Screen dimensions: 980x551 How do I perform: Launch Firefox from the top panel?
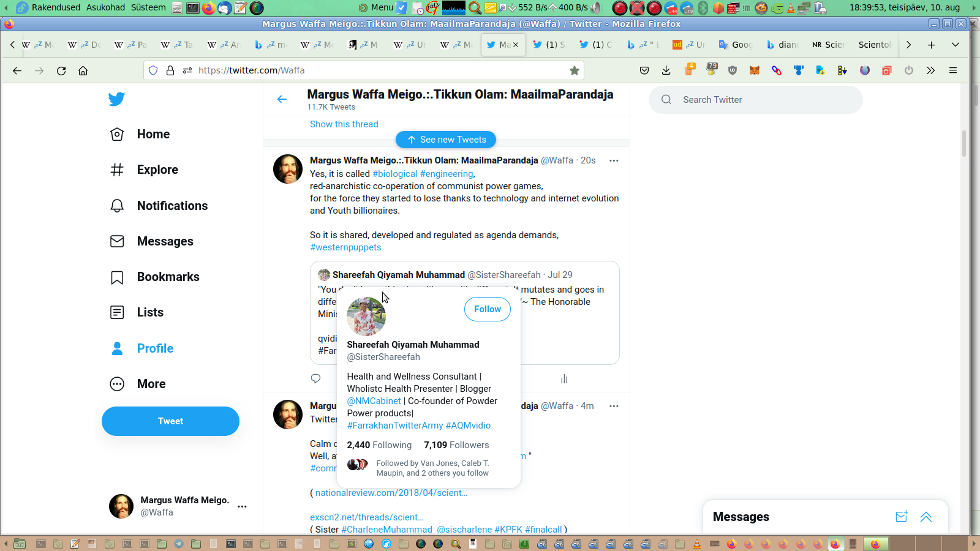pyautogui.click(x=209, y=7)
